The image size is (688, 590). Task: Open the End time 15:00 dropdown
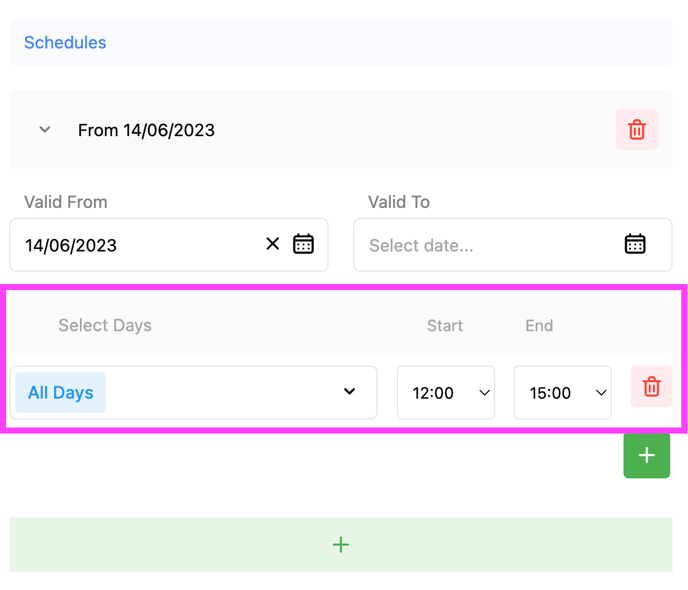562,393
